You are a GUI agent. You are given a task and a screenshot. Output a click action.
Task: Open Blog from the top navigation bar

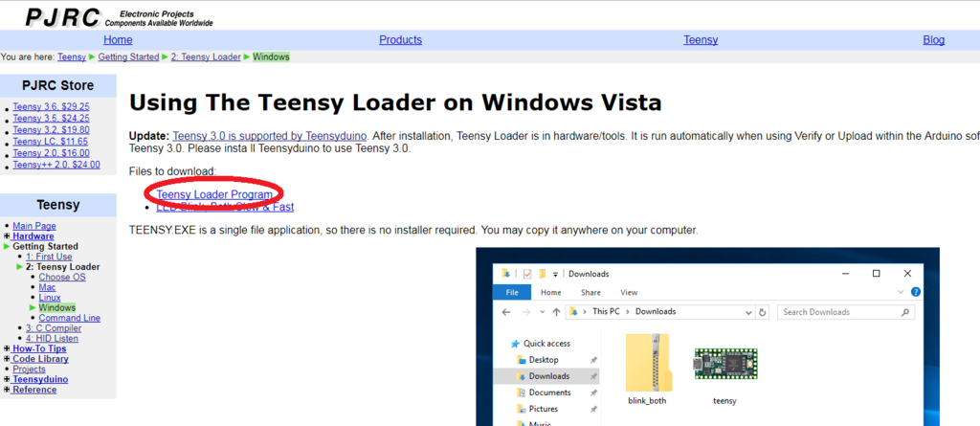click(x=934, y=39)
